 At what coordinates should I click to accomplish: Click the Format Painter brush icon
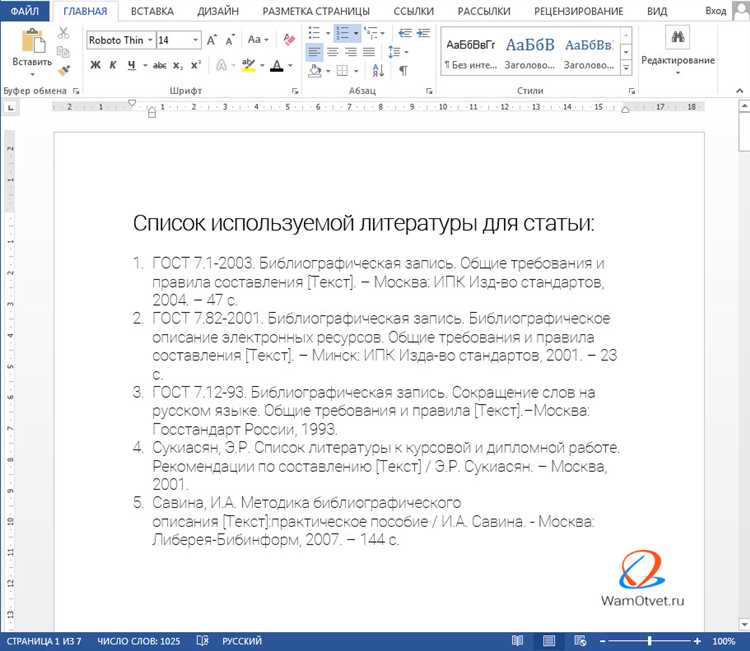point(64,71)
